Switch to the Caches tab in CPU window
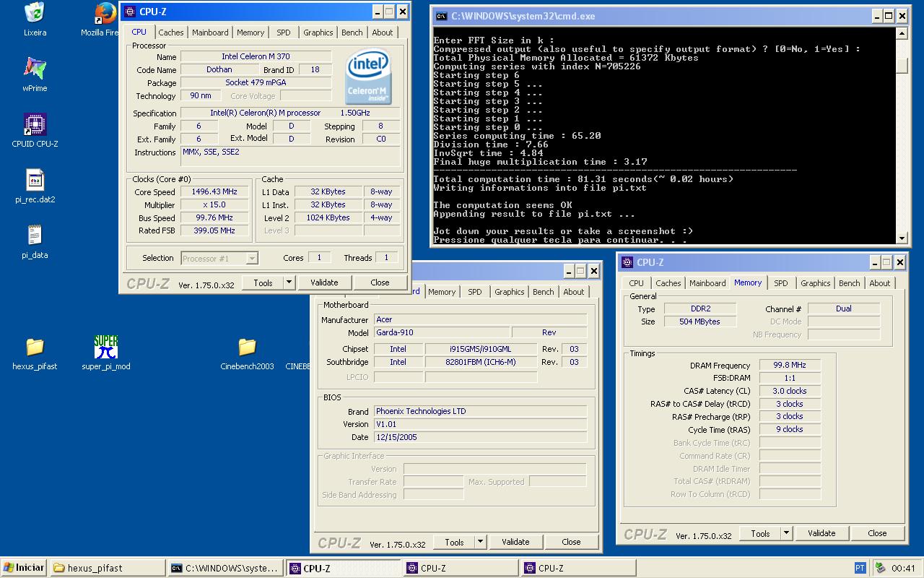 coord(171,33)
